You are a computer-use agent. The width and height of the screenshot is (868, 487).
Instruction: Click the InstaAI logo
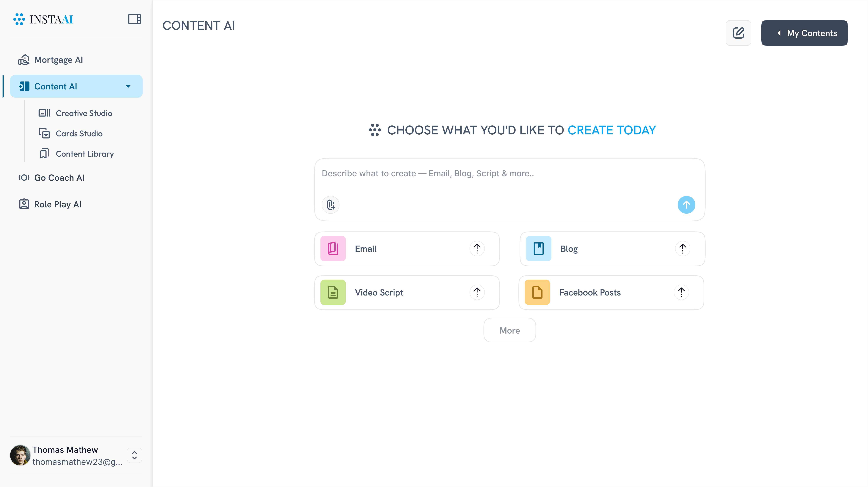point(43,19)
